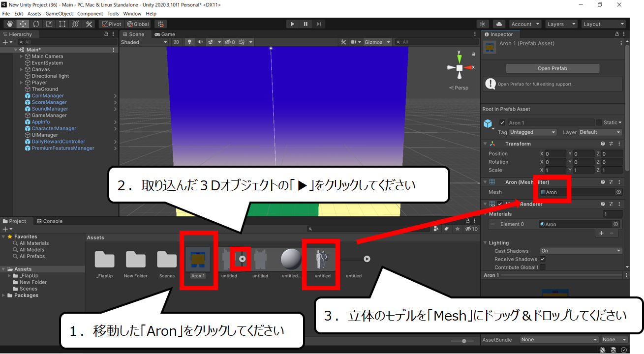Screen dimensions: 644x354
Task: Expand Main Camera in Hierarchy
Action: [x=21, y=57]
